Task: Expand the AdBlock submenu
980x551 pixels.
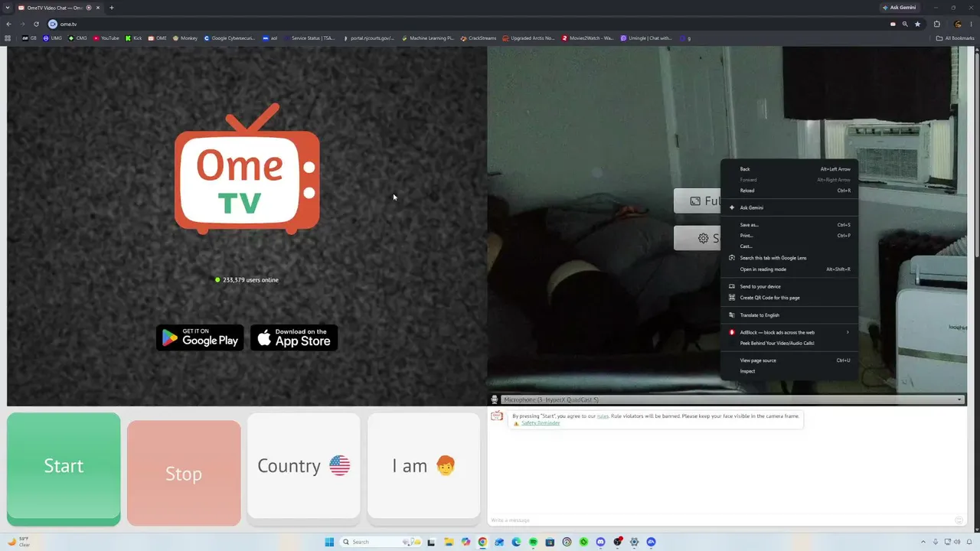Action: pyautogui.click(x=789, y=332)
